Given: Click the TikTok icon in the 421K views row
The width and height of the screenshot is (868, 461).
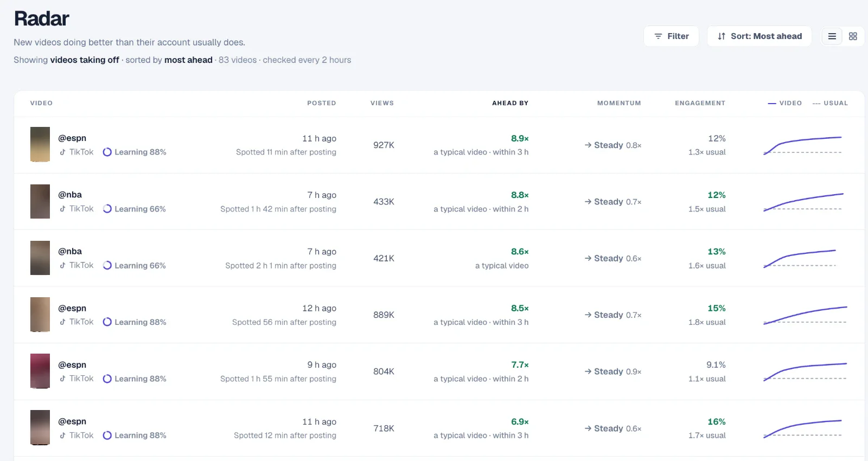Looking at the screenshot, I should [63, 265].
